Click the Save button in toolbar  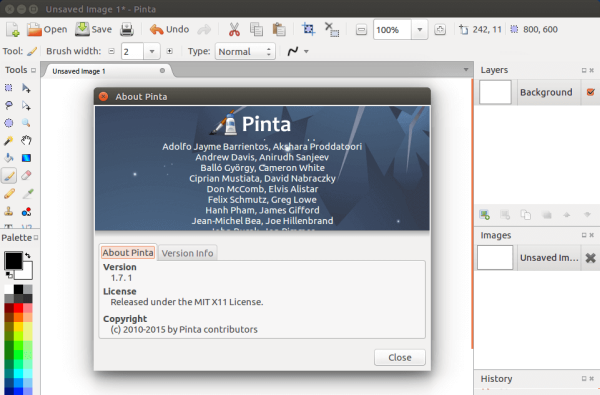pos(93,29)
